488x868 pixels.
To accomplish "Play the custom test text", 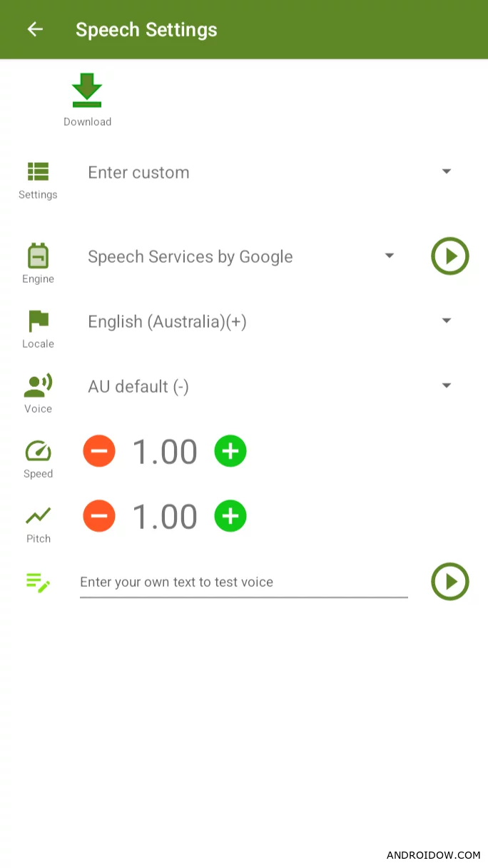I will tap(449, 582).
